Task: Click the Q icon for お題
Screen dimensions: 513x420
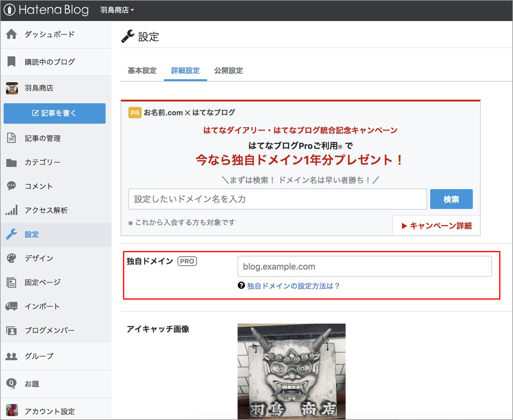Action: click(12, 384)
